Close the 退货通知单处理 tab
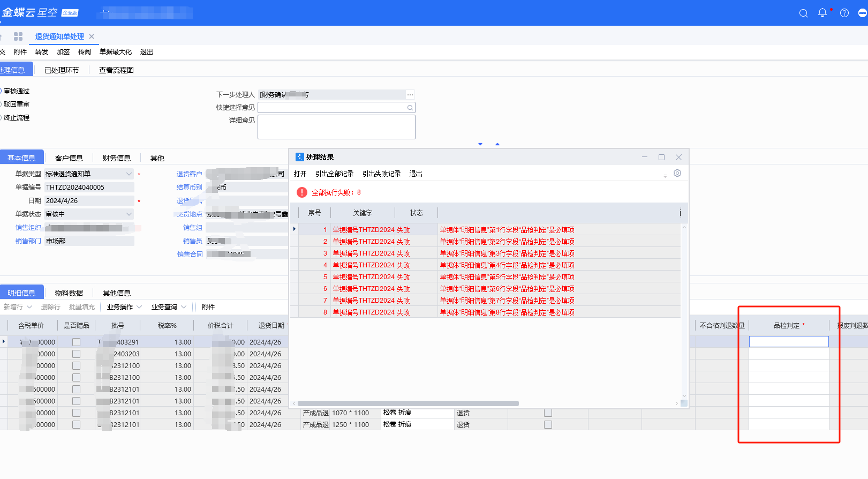The image size is (868, 479). [x=92, y=36]
